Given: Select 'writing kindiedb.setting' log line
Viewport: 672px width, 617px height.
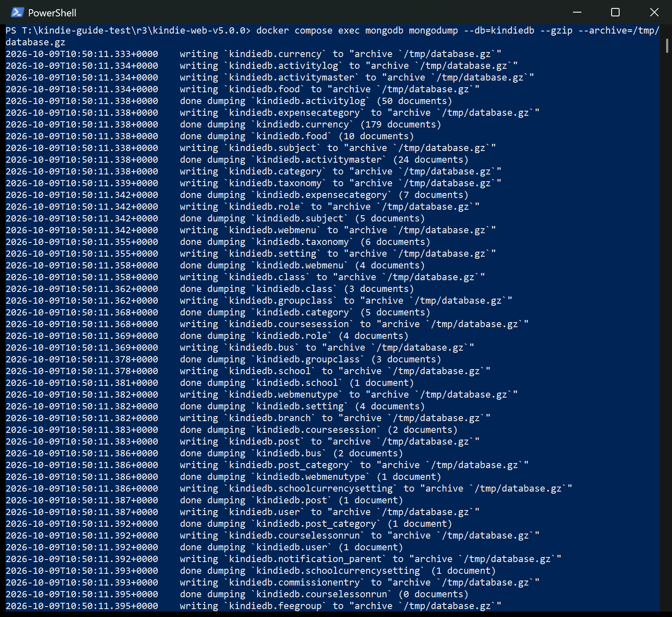Looking at the screenshot, I should (251, 254).
